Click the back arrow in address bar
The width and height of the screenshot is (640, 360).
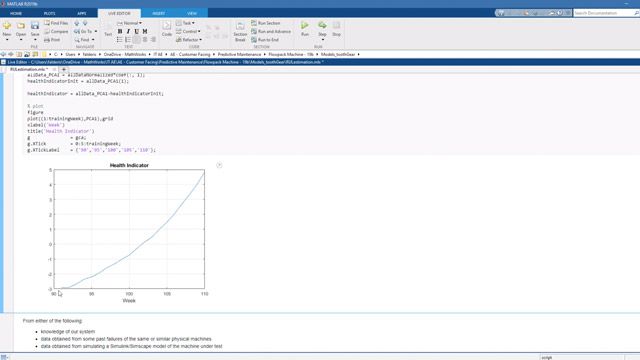3,54
